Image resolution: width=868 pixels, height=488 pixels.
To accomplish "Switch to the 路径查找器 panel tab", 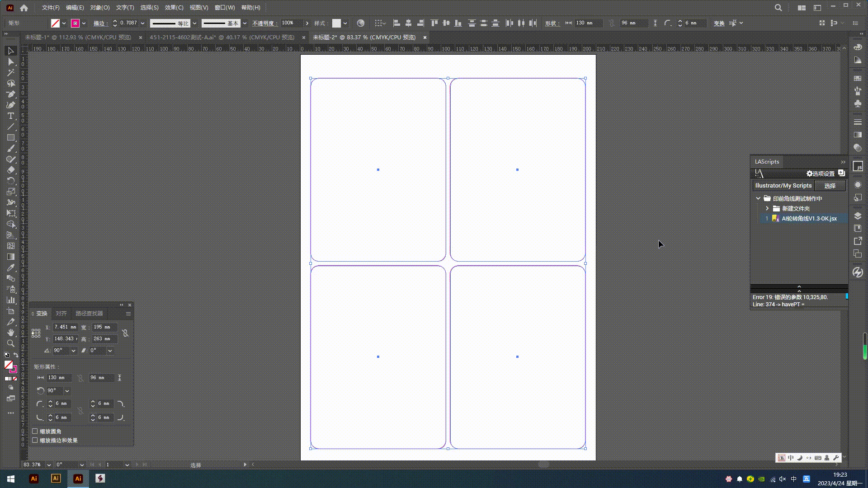I will [89, 314].
